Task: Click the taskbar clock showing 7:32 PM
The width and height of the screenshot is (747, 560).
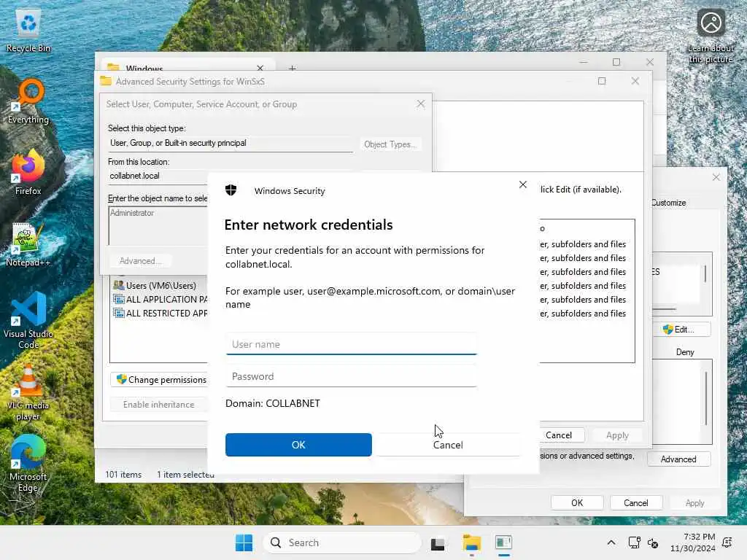Action: (x=693, y=542)
